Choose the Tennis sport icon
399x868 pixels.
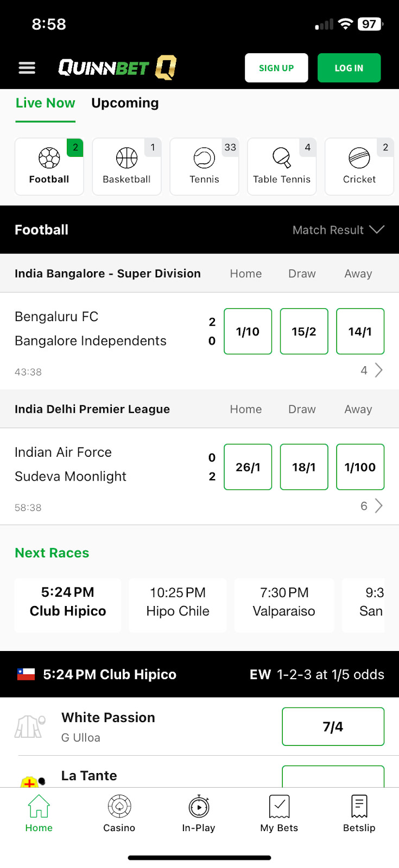[x=204, y=166]
